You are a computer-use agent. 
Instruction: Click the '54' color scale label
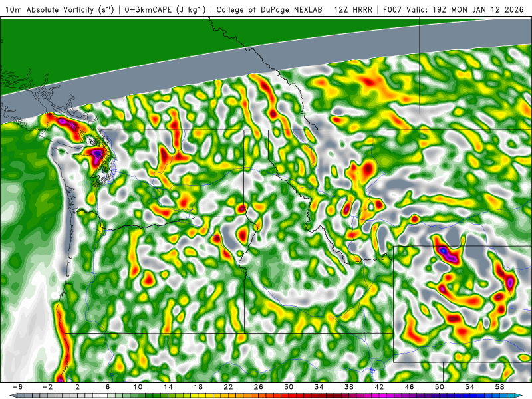pyautogui.click(x=469, y=387)
